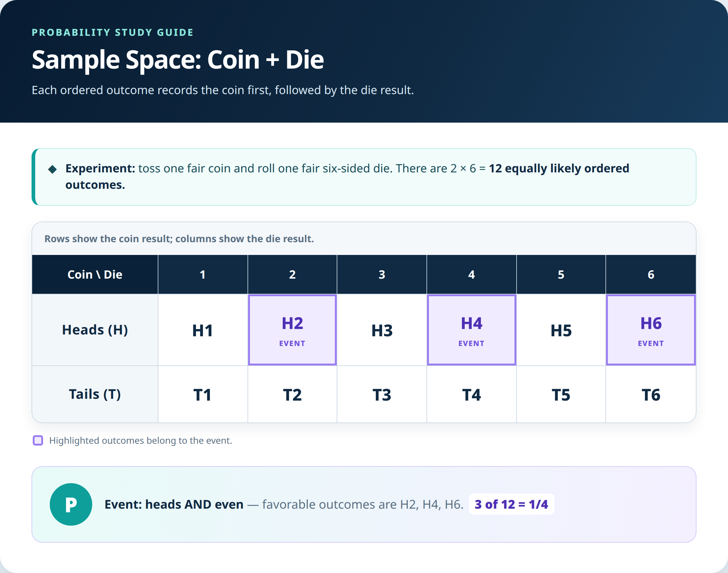Click the T4 outcome cell
728x573 pixels.
click(471, 395)
